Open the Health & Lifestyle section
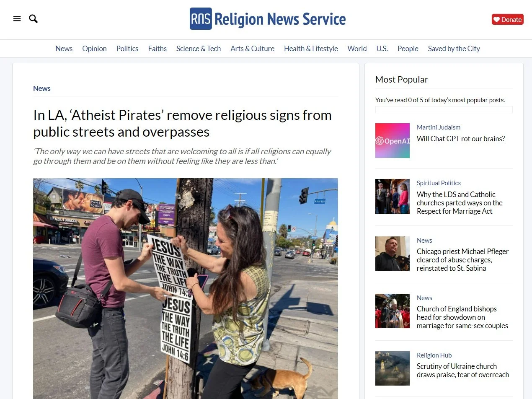 point(311,49)
